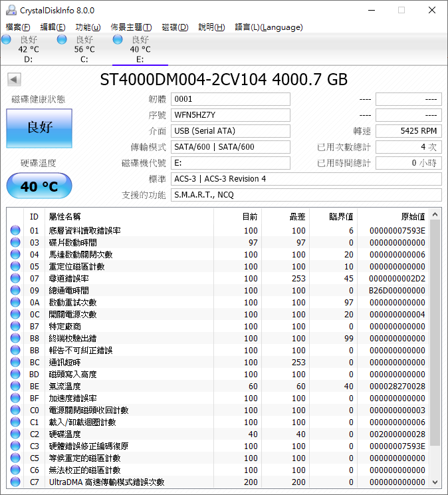
Task: Click status orb for attribute C7
Action: pos(15,482)
